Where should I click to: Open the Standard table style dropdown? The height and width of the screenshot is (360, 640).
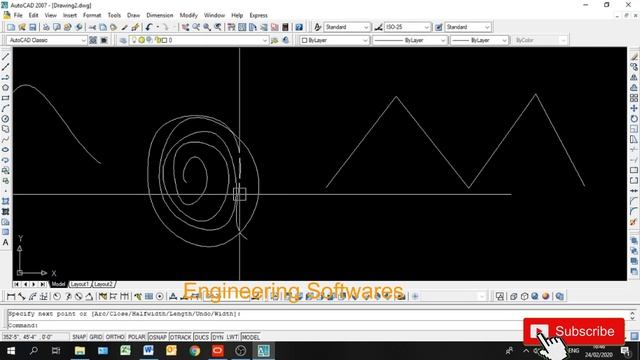pos(468,27)
